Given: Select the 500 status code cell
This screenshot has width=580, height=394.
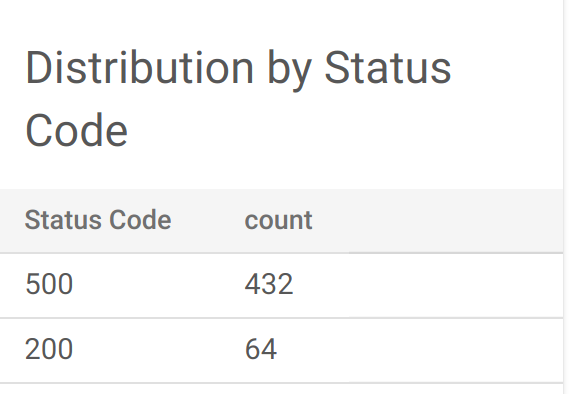Looking at the screenshot, I should coord(49,284).
